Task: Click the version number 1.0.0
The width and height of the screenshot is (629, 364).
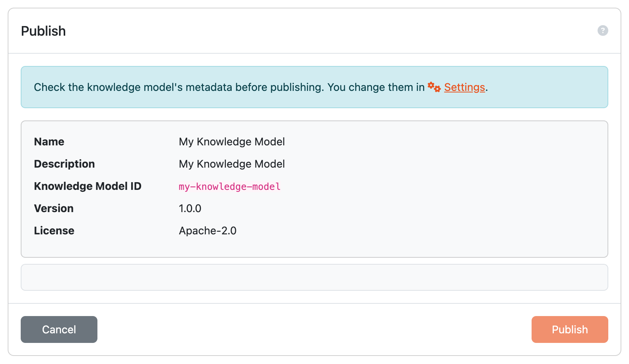Action: click(x=190, y=209)
